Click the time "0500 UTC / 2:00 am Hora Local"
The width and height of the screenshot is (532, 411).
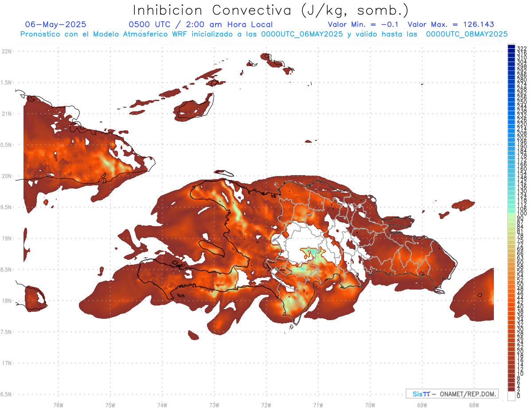pos(201,25)
